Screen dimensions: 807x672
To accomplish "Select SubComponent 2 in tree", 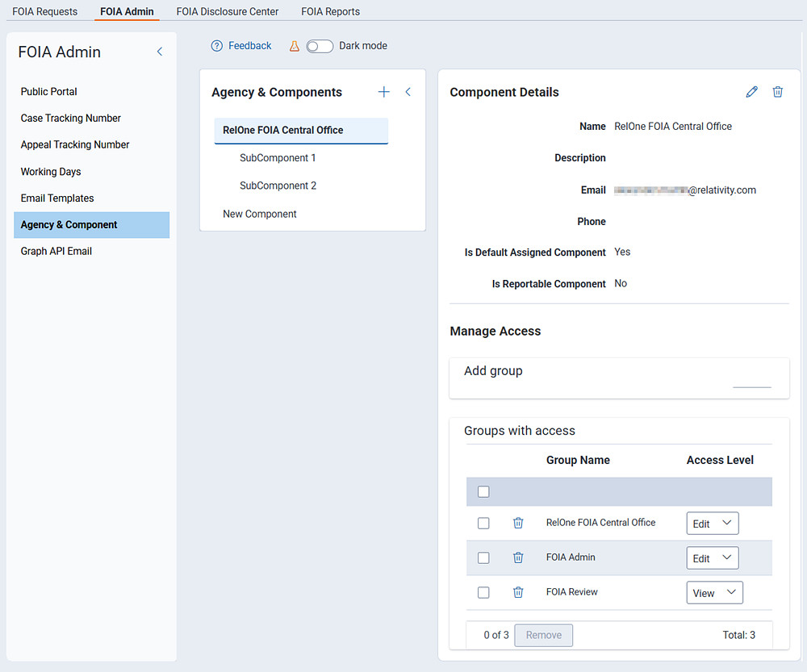I will point(278,186).
